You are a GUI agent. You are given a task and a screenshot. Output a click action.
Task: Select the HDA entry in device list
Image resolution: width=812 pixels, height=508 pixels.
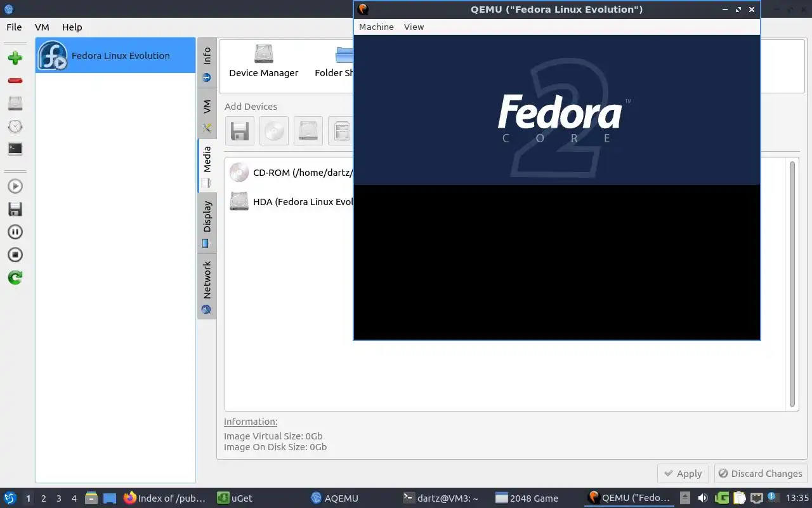(x=291, y=201)
